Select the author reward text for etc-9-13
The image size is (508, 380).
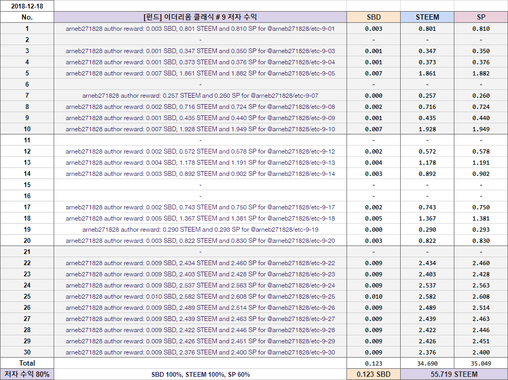(200, 163)
